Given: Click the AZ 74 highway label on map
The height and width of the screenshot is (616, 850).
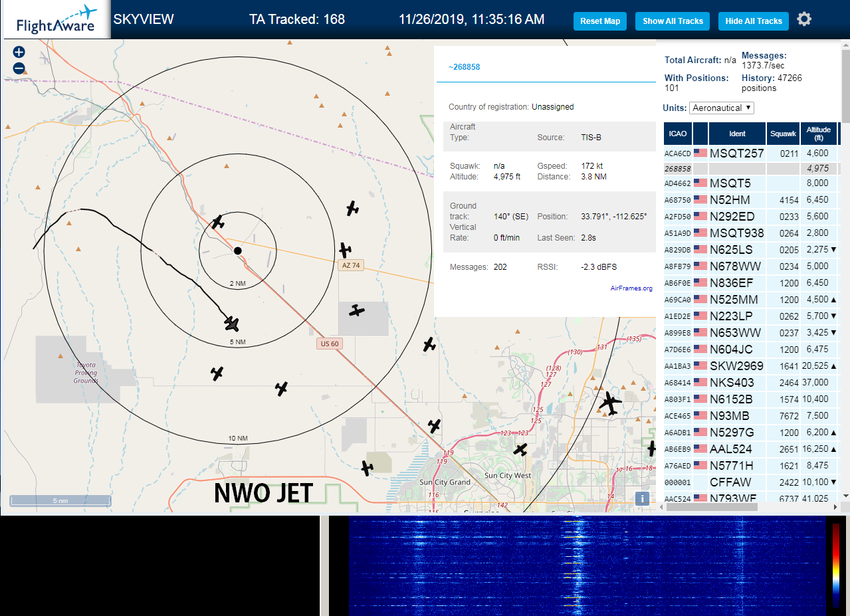Looking at the screenshot, I should coord(350,265).
